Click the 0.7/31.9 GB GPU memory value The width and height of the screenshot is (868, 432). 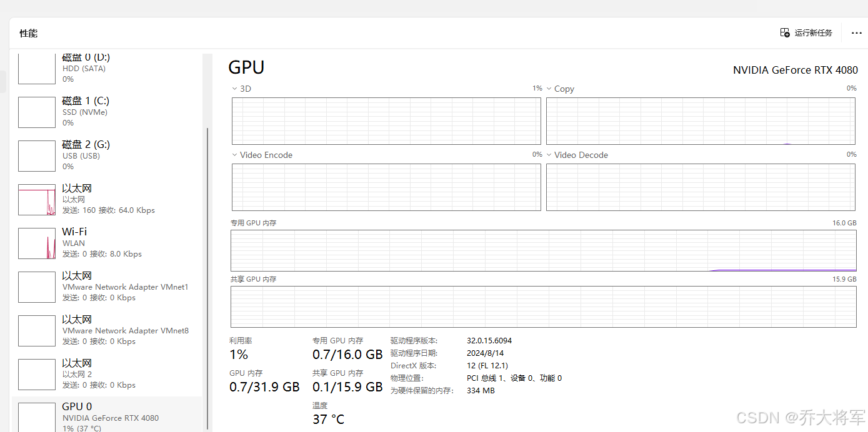click(x=264, y=387)
